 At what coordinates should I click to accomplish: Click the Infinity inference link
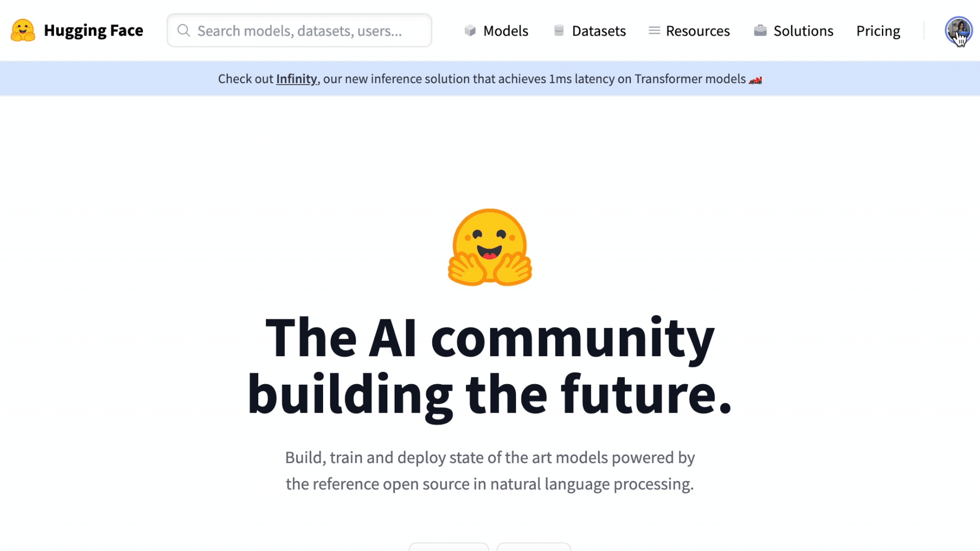296,79
